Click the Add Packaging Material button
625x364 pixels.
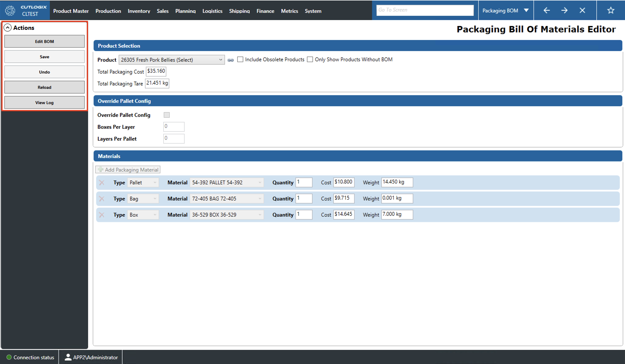coord(128,169)
